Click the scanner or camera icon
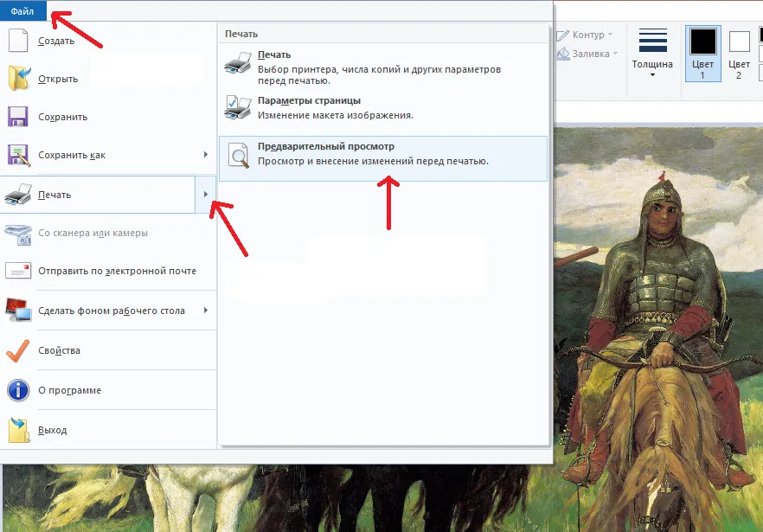This screenshot has height=532, width=763. [18, 234]
